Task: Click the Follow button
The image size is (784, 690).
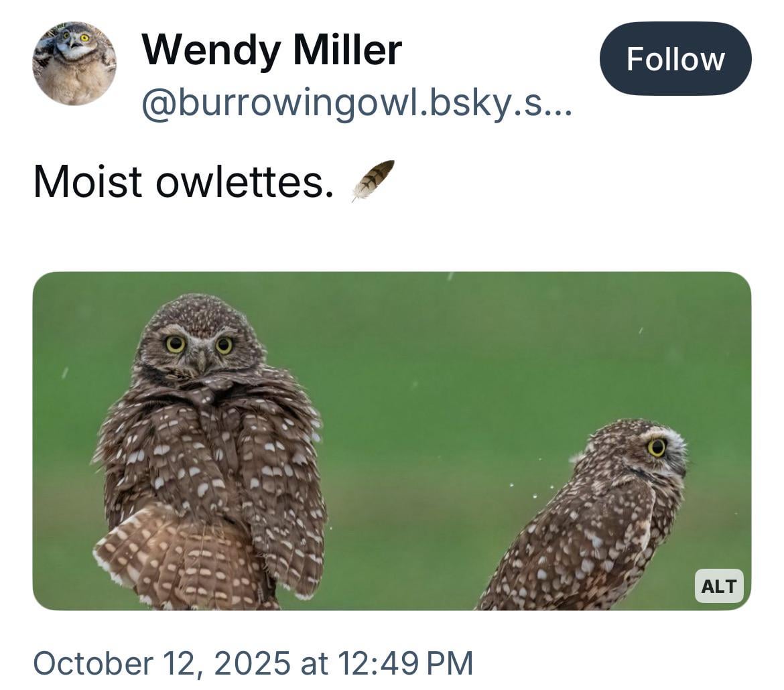Action: tap(675, 59)
